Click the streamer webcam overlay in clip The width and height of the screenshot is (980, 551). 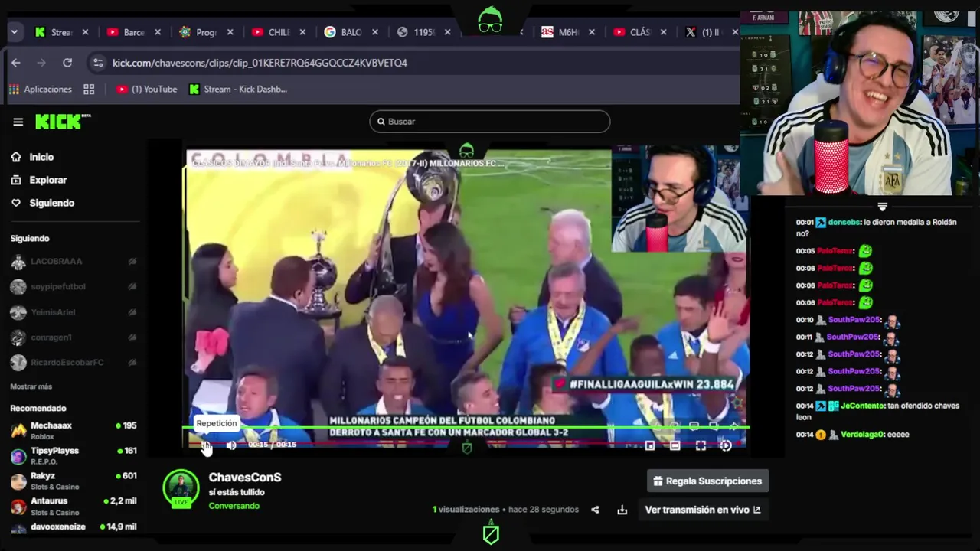coord(679,200)
